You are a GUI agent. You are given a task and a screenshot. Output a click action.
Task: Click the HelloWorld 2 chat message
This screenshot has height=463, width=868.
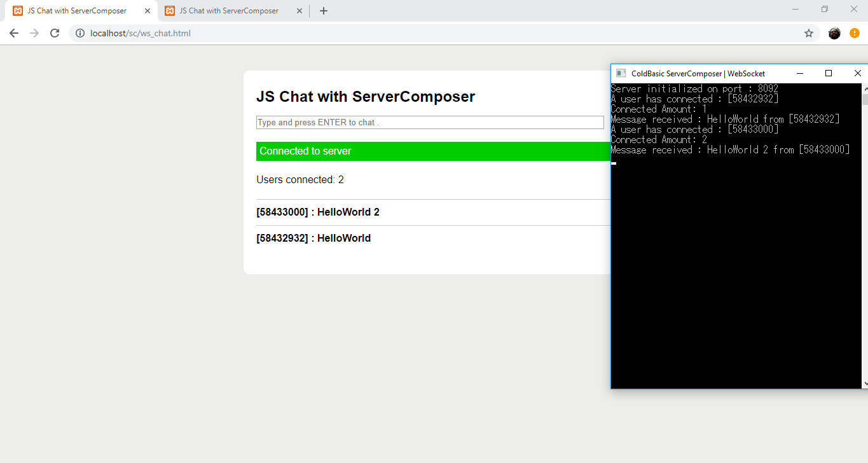point(317,212)
